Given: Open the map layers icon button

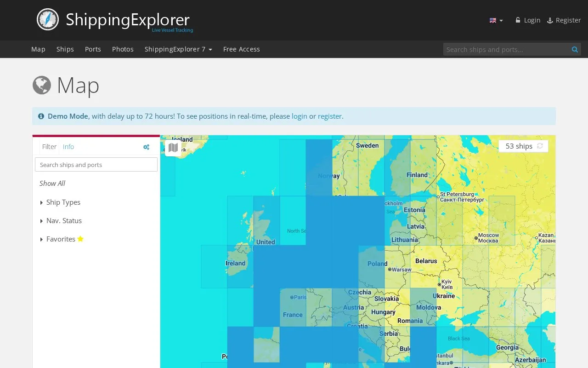Looking at the screenshot, I should coord(173,148).
